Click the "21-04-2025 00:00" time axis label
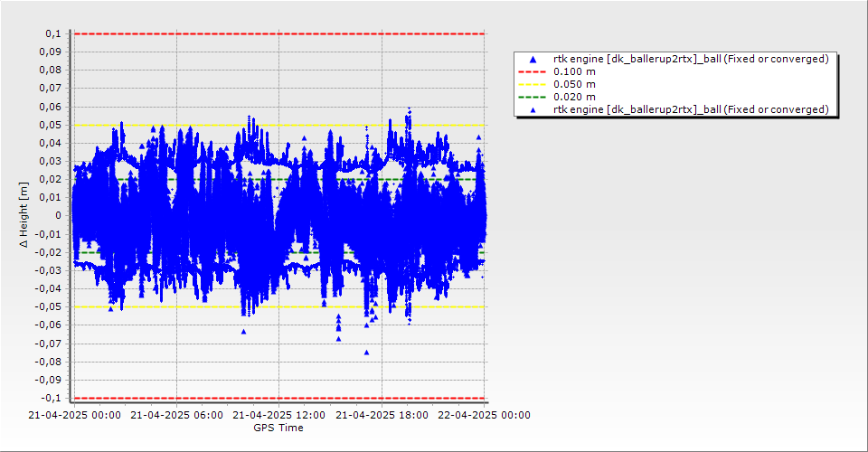The height and width of the screenshot is (452, 868). click(x=74, y=415)
